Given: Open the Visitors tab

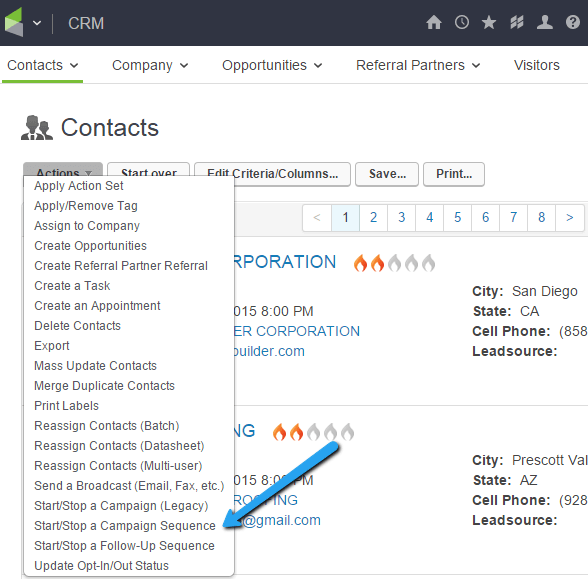Looking at the screenshot, I should tap(536, 65).
